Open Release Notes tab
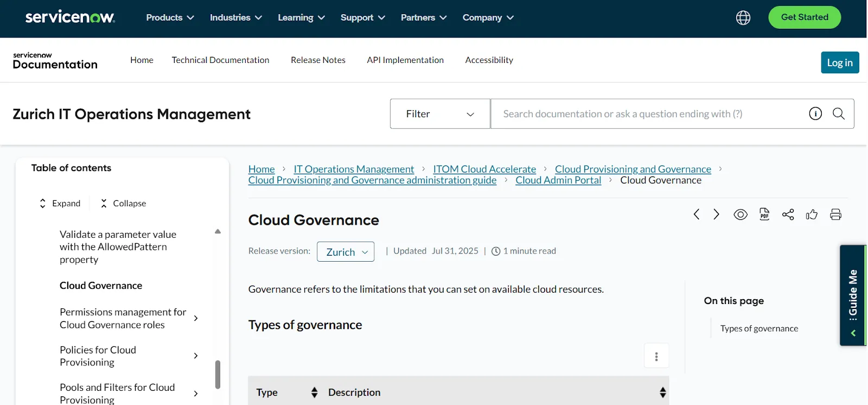Image resolution: width=868 pixels, height=405 pixels. pos(318,60)
